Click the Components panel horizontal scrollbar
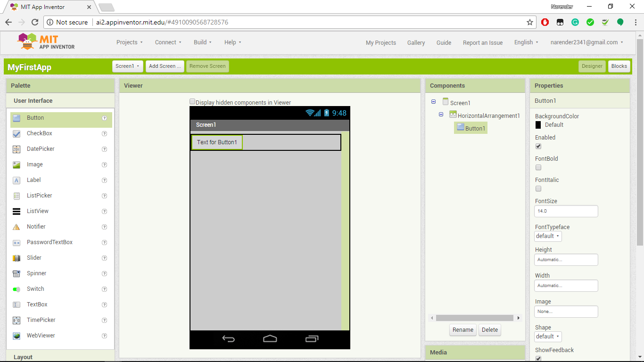Viewport: 644px width, 362px height. tap(475, 318)
